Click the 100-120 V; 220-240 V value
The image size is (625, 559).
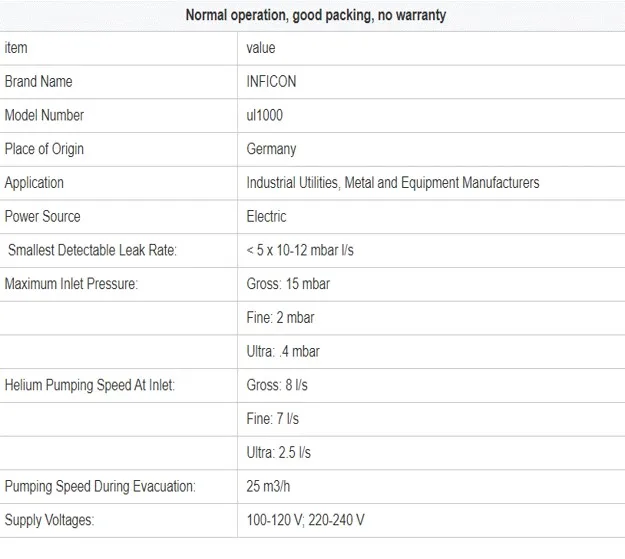(305, 520)
